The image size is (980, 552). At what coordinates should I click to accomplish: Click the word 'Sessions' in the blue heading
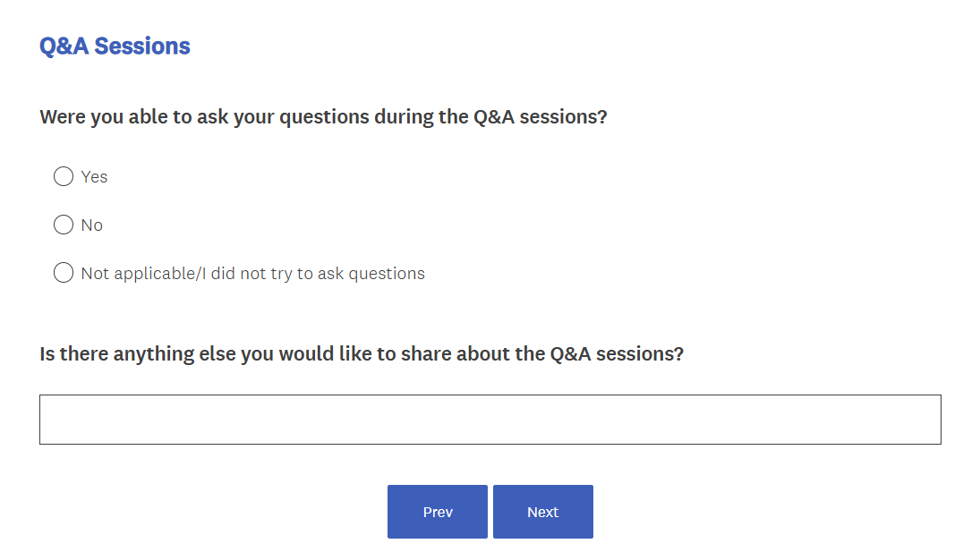pos(142,47)
